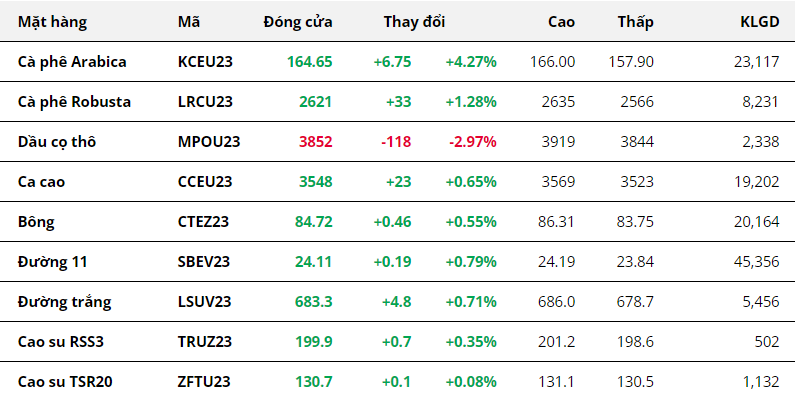Click the KCEU23 contract code
Screen dimensions: 795x401
point(205,62)
